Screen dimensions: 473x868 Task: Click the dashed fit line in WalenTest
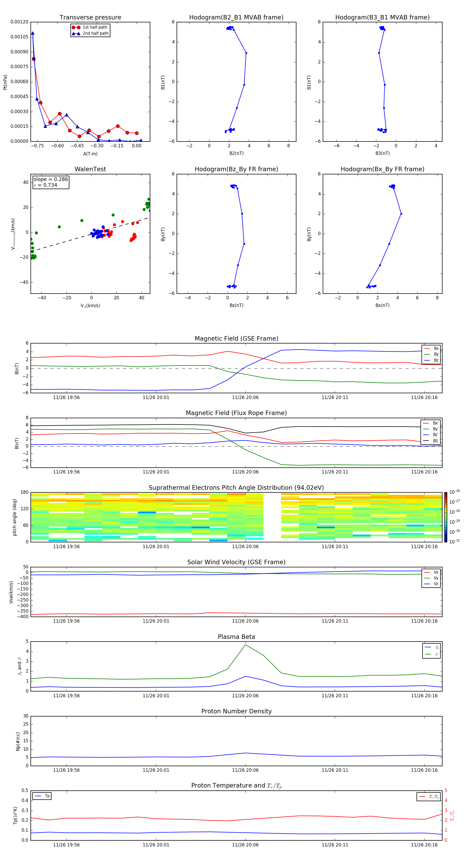point(90,235)
